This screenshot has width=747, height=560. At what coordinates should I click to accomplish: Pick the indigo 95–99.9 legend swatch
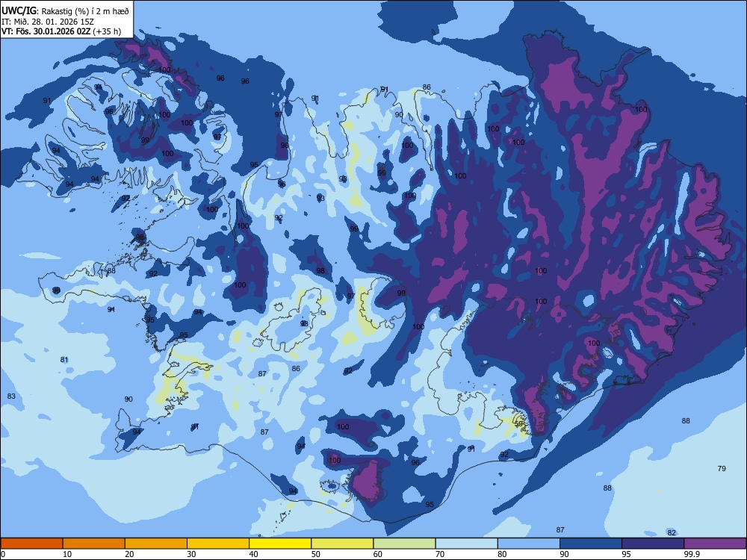click(653, 544)
